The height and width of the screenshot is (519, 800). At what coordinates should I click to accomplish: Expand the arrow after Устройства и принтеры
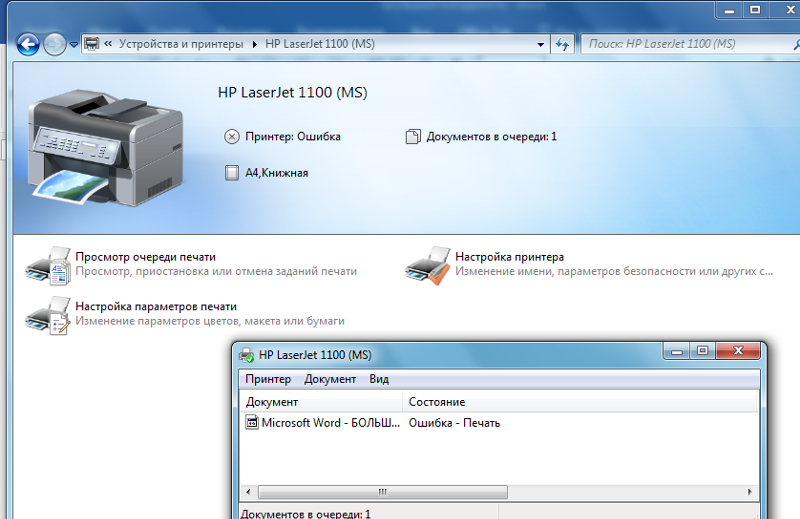[255, 44]
